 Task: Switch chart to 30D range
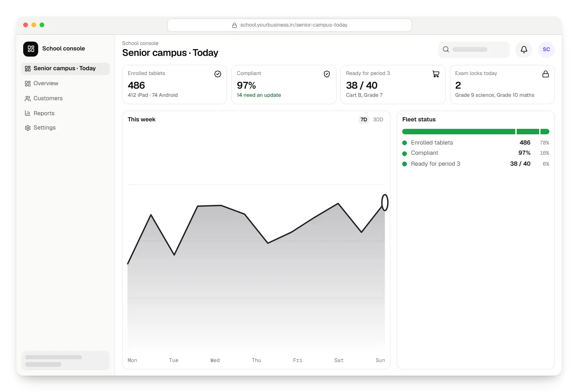tap(378, 120)
